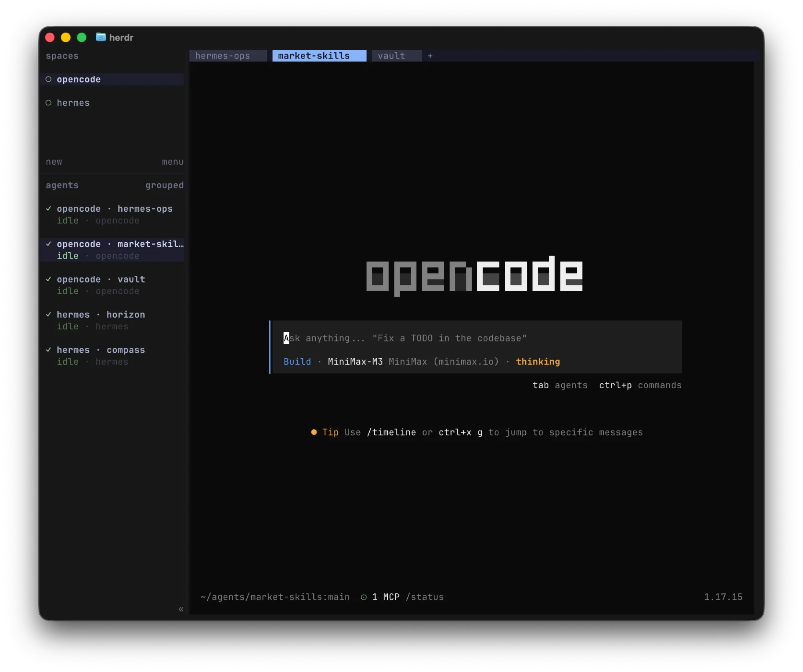
Task: Collapse the sidebar with double chevron
Action: (x=181, y=609)
